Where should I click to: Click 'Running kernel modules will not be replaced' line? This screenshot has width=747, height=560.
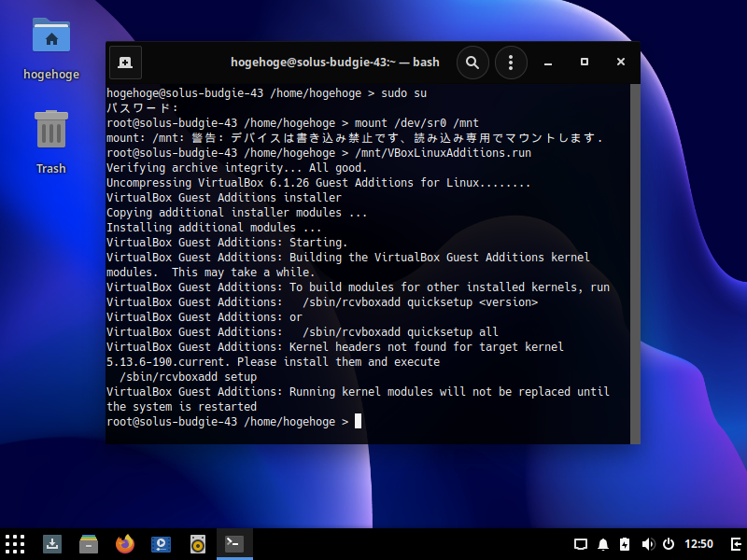click(358, 392)
